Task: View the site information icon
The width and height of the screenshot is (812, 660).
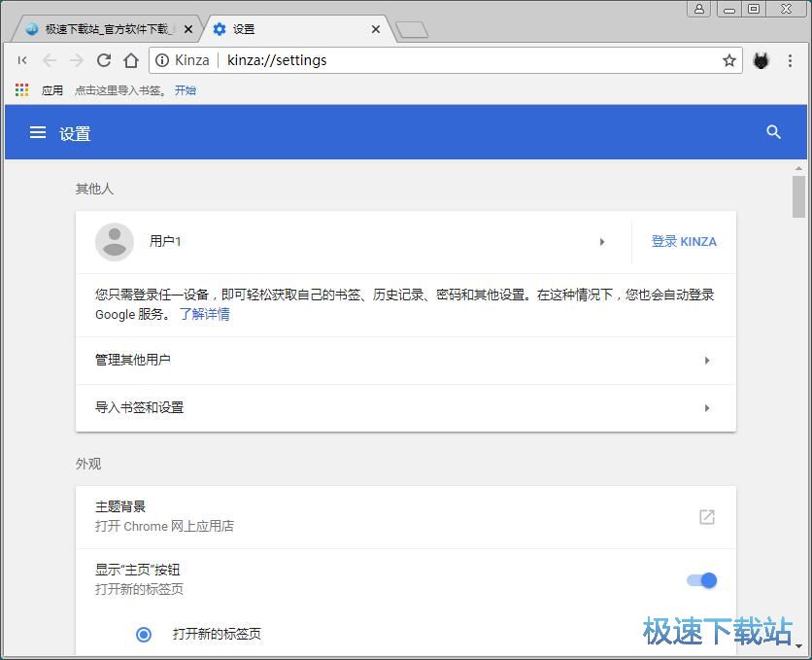Action: (x=162, y=60)
